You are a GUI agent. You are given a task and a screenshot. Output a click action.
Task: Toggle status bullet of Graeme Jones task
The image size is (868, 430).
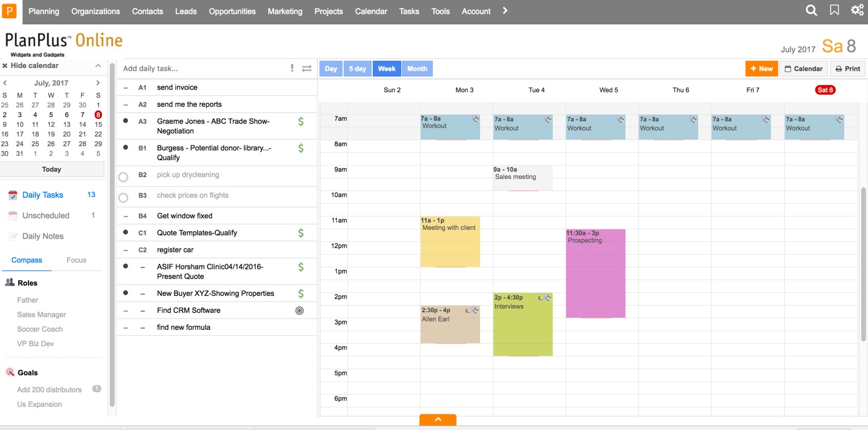tap(125, 121)
